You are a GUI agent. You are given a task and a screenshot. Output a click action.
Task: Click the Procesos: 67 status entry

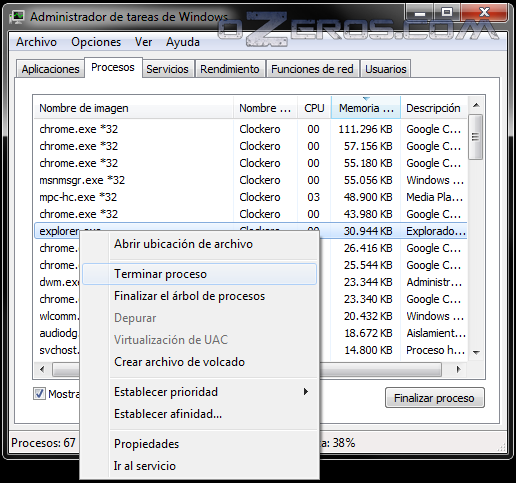(43, 443)
